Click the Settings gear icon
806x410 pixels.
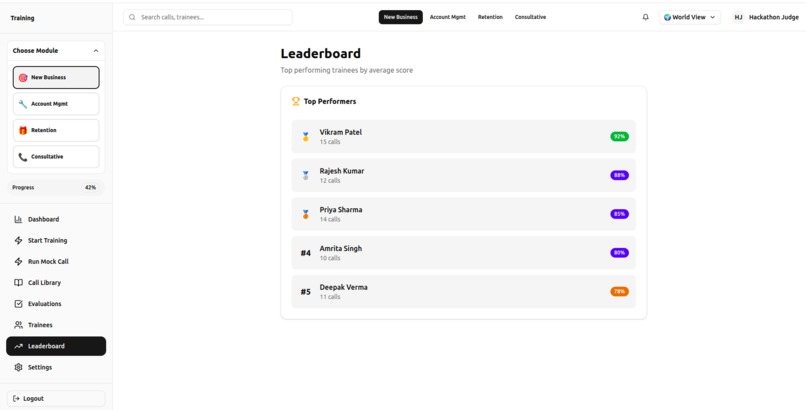pyautogui.click(x=18, y=367)
